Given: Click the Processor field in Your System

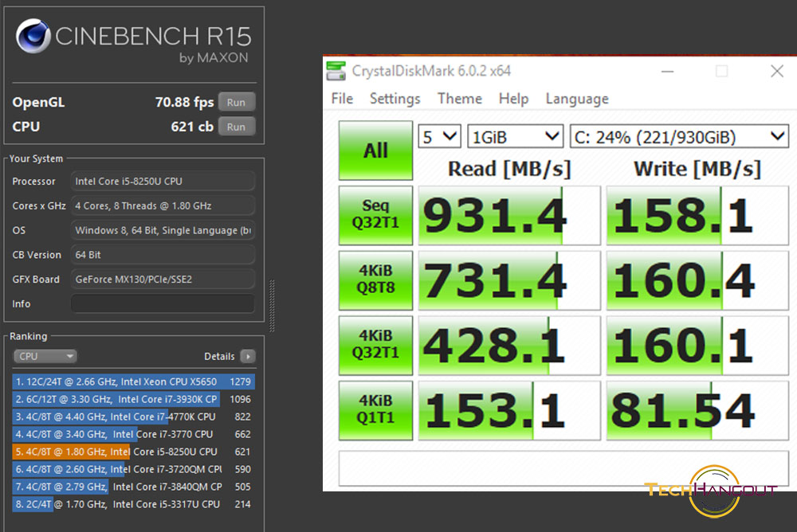Looking at the screenshot, I should click(163, 182).
